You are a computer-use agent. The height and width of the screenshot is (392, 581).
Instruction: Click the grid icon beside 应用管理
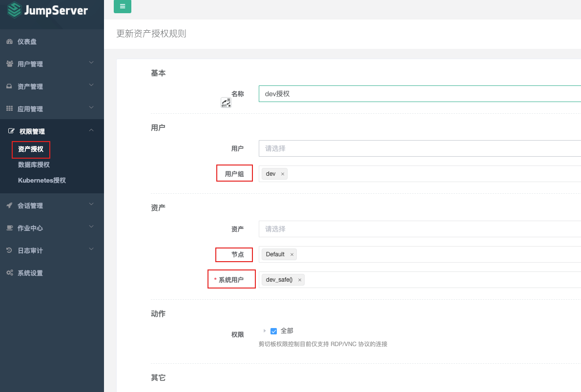pos(10,108)
